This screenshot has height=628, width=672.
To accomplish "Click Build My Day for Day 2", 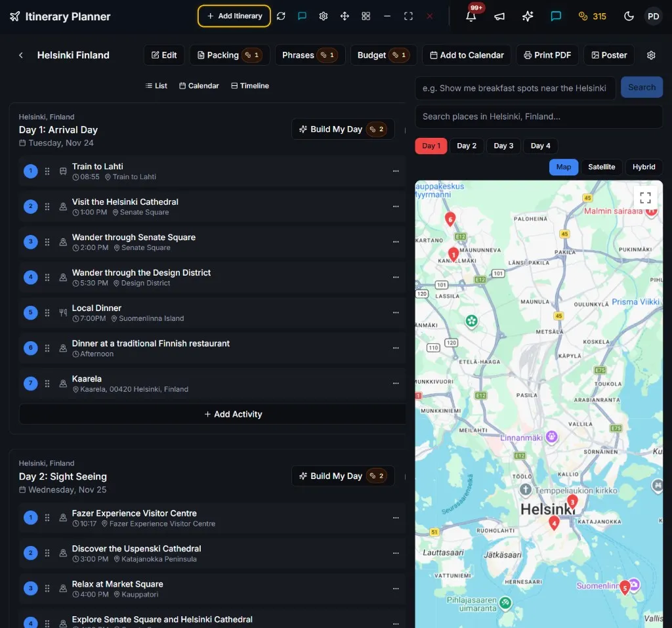I will tap(343, 476).
